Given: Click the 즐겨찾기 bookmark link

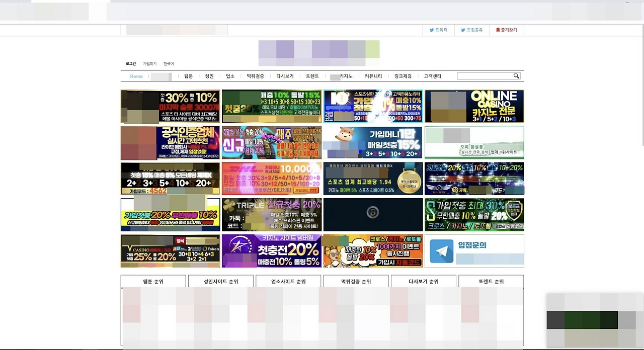Looking at the screenshot, I should (506, 30).
